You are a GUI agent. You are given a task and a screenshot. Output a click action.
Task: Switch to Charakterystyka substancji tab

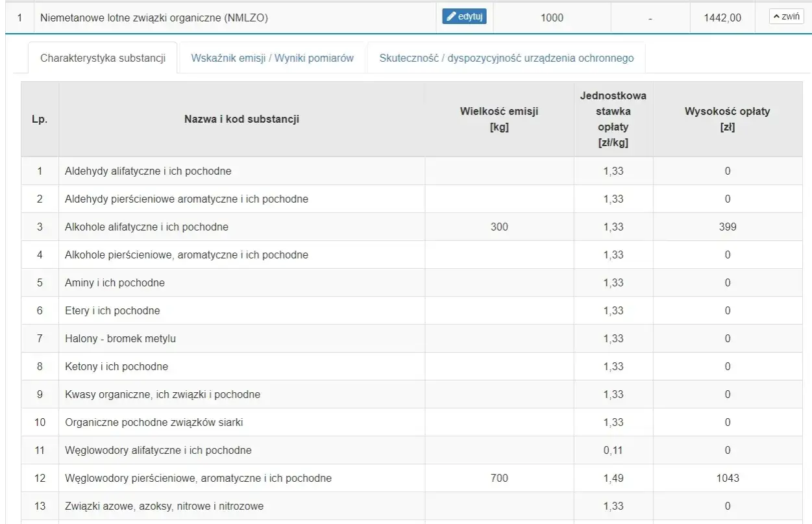point(102,58)
